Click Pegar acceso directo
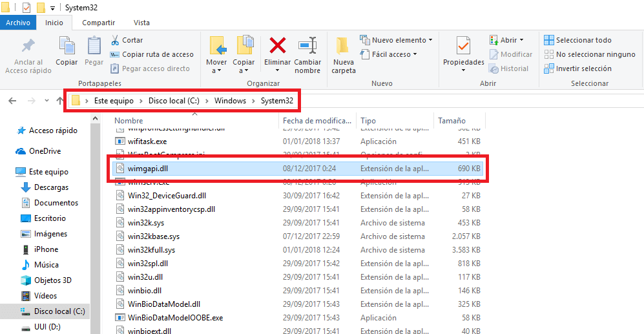This screenshot has height=334, width=644. [150, 68]
